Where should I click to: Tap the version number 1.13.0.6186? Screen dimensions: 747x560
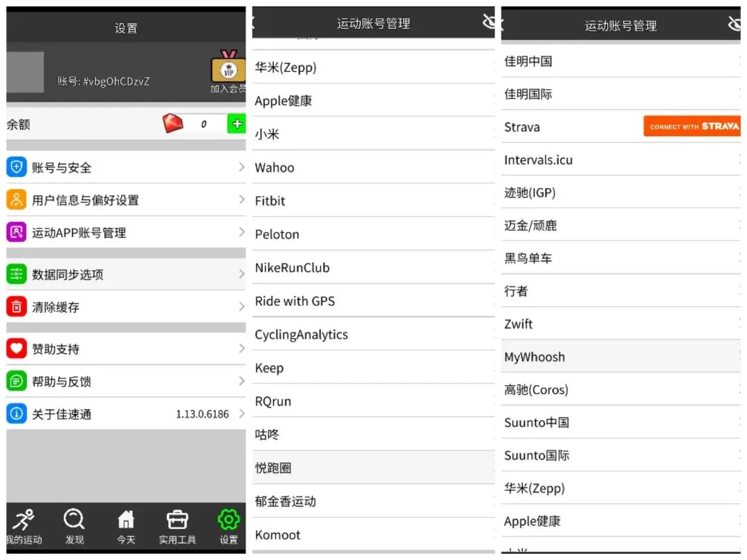(x=203, y=414)
